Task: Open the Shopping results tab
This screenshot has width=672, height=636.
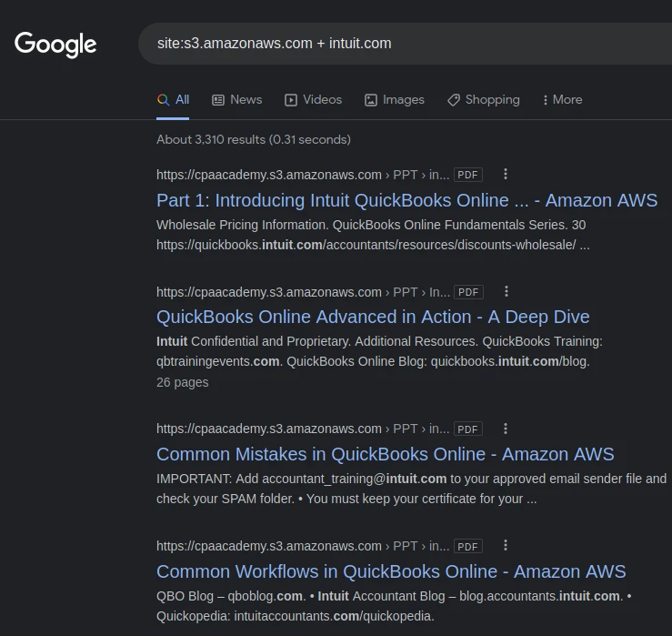Action: (x=483, y=100)
